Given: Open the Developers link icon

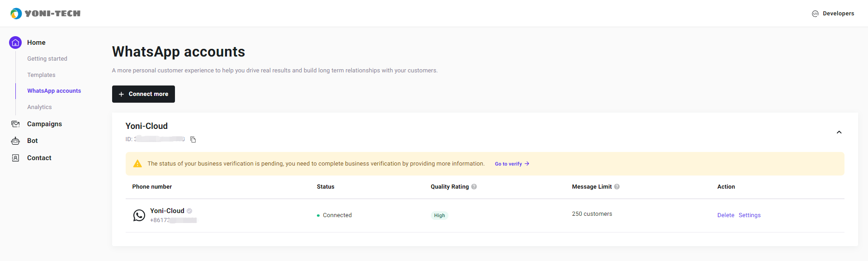Looking at the screenshot, I should click(815, 14).
